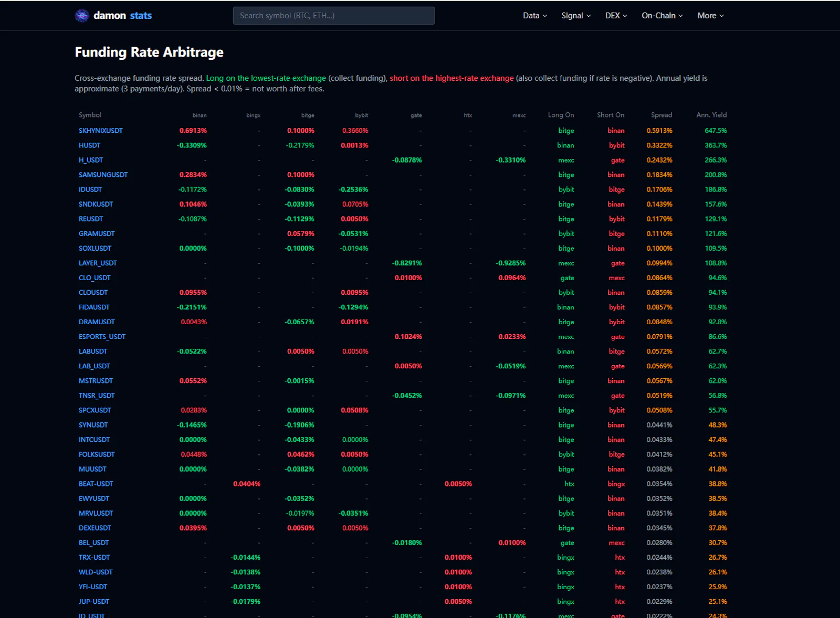Viewport: 840px width, 618px height.
Task: Open the FIDAUSDT symbol link
Action: (94, 307)
